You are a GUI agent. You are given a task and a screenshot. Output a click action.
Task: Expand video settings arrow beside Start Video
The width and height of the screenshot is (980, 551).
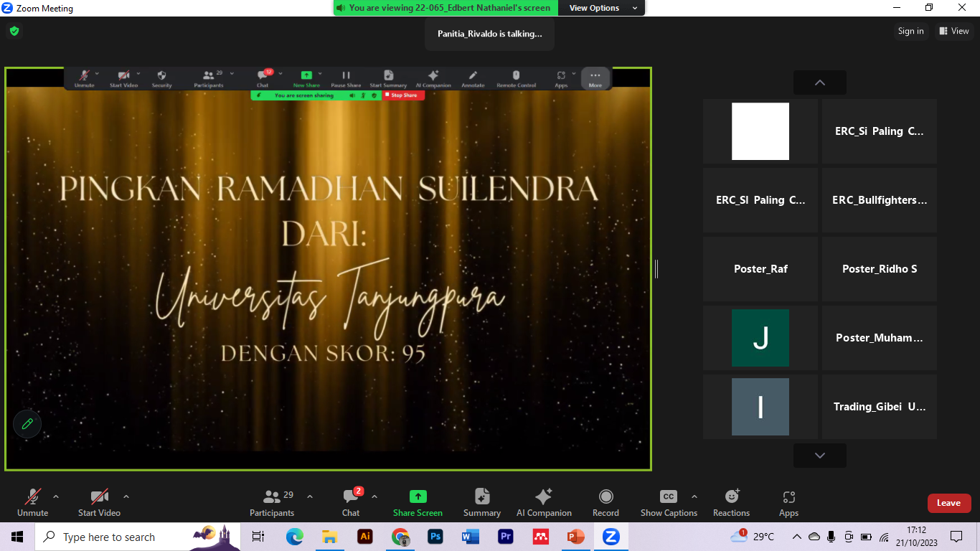(126, 496)
